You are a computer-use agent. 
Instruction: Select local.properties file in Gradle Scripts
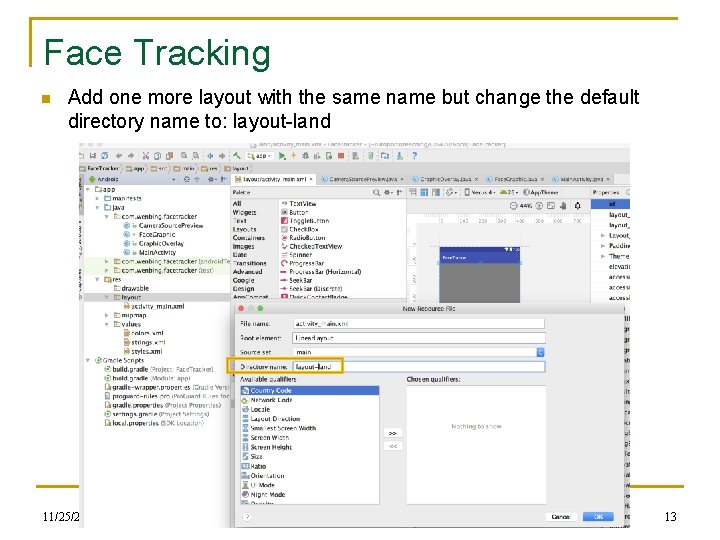coord(154,423)
